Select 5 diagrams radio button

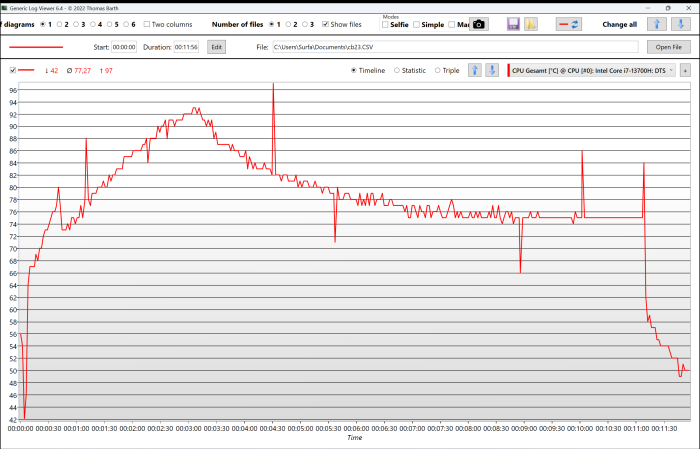(109, 25)
